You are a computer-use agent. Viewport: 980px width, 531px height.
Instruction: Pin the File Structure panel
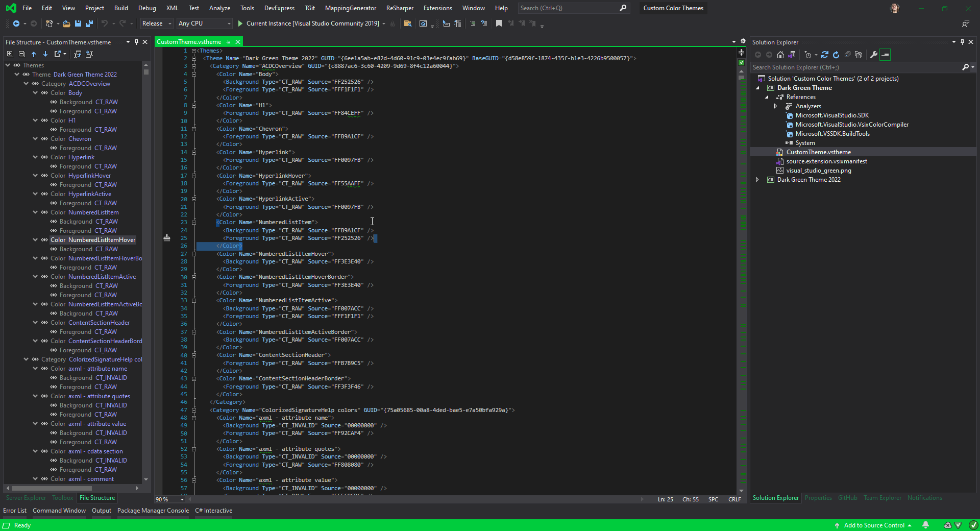[x=136, y=42]
